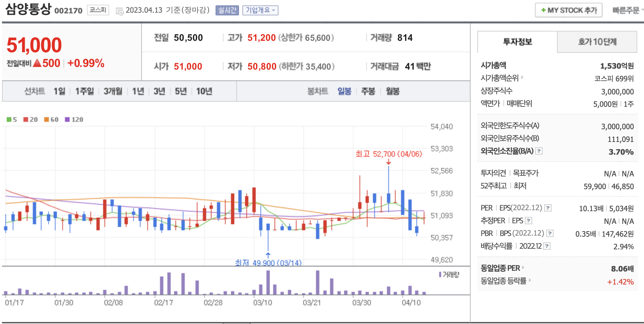644x324 pixels.
Task: Switch to the 호가10단계 tab
Action: tap(597, 42)
